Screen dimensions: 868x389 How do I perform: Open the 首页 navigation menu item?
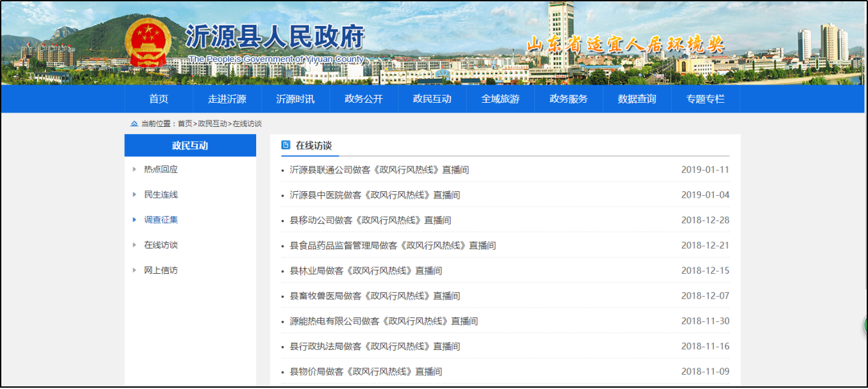coord(159,99)
